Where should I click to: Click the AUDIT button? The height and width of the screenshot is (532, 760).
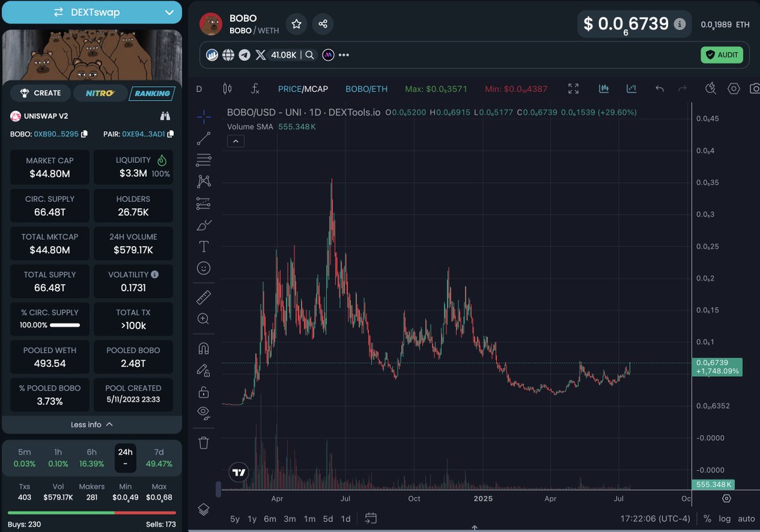tap(722, 54)
